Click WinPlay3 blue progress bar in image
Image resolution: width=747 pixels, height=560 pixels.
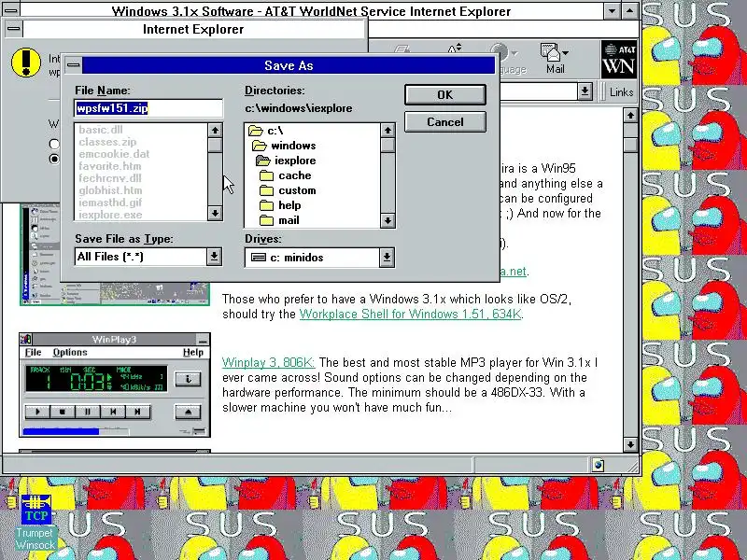[x=61, y=431]
